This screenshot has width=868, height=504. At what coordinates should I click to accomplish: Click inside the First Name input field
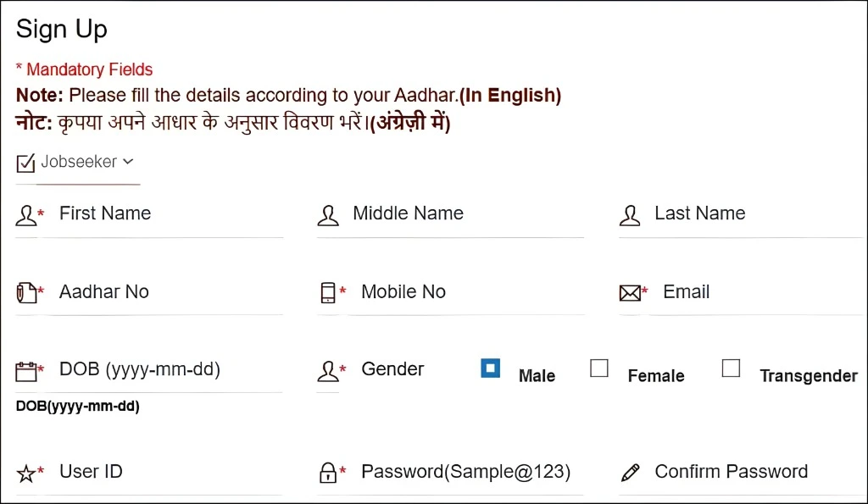coord(153,216)
